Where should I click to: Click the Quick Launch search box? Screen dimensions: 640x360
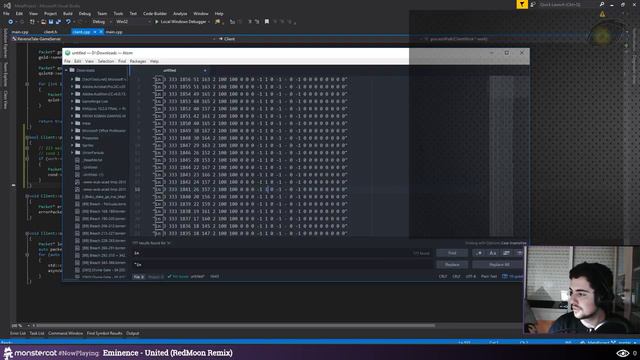pyautogui.click(x=567, y=4)
